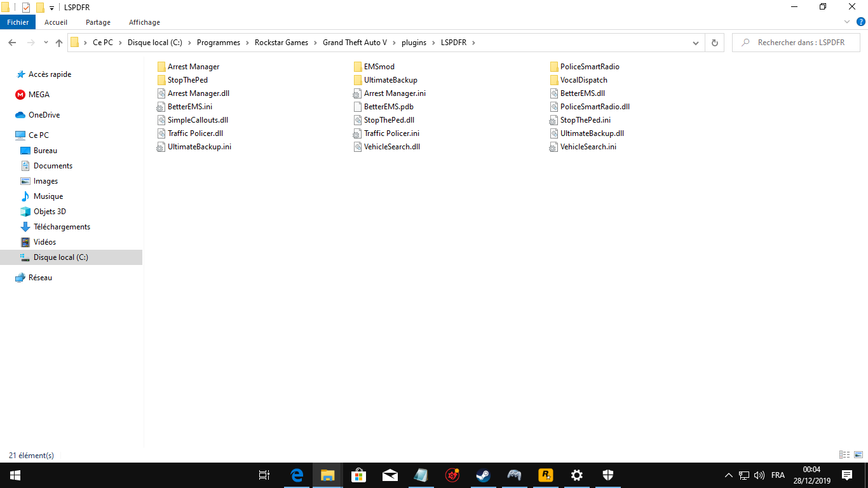Navigate to plugins folder in breadcrumb
This screenshot has height=488, width=868.
414,43
